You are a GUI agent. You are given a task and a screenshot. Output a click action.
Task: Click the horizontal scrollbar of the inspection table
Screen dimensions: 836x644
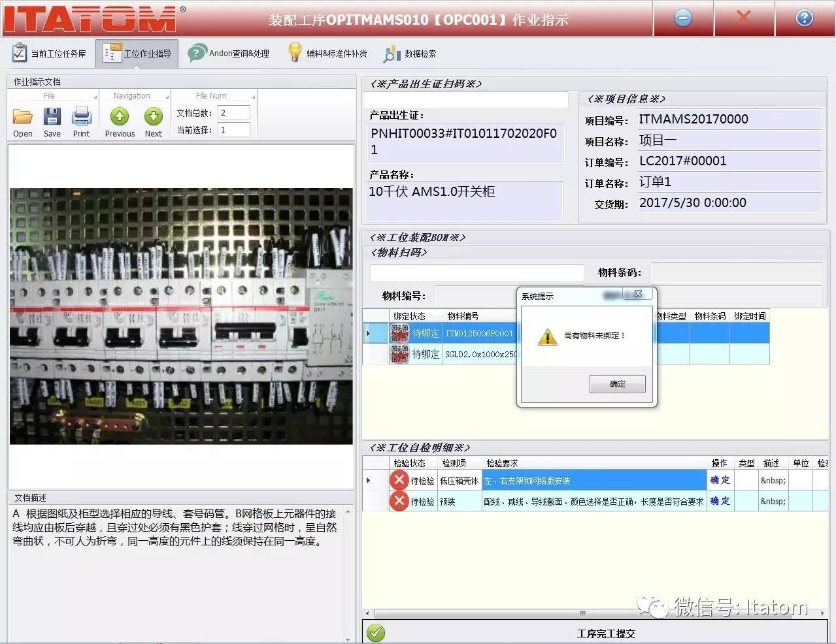pos(582,613)
